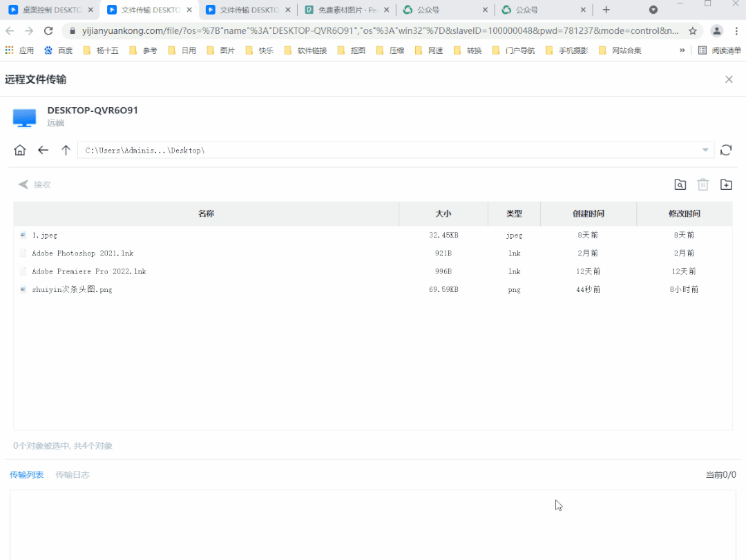Bookmark this page star icon
Screen dimensions: 746x560
pos(693,31)
